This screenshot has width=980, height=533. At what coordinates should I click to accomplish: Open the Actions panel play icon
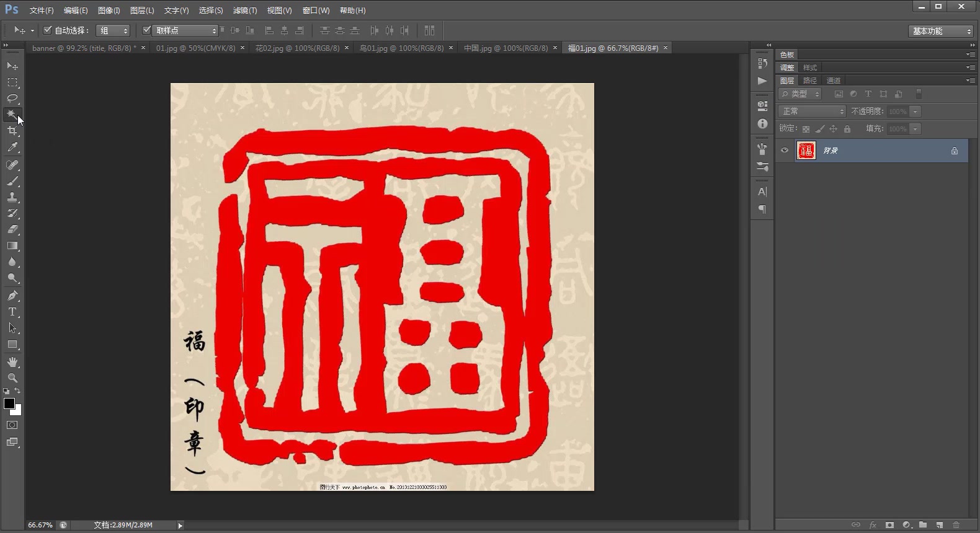[762, 81]
